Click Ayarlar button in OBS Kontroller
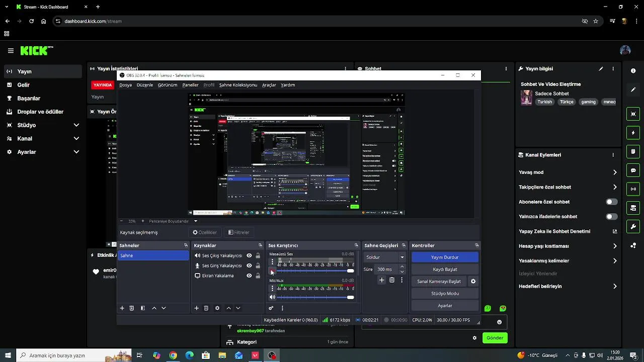644x362 pixels. pos(445,306)
